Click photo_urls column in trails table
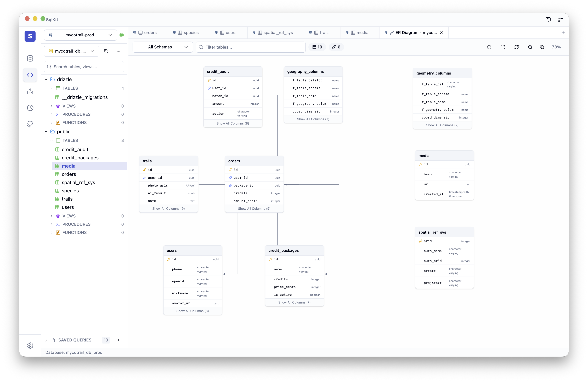588x382 pixels. click(x=168, y=185)
